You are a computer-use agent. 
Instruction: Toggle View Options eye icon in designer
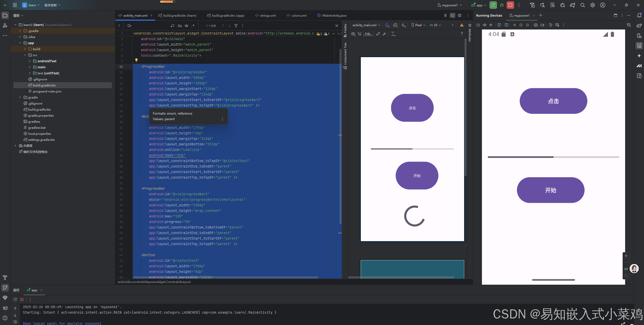[x=353, y=34]
